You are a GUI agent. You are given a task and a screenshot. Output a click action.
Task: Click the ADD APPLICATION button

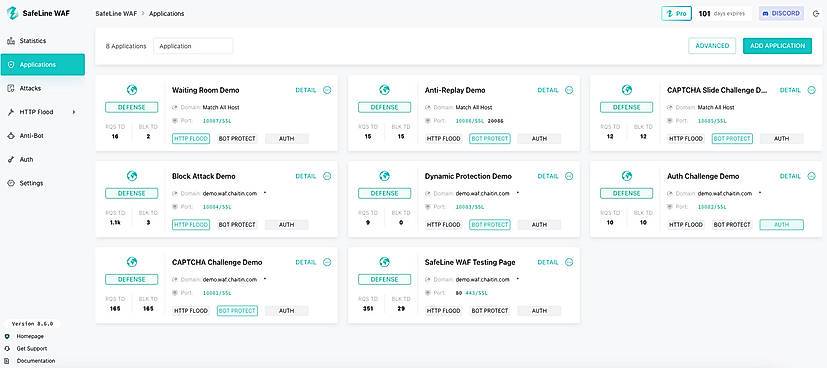pos(777,46)
